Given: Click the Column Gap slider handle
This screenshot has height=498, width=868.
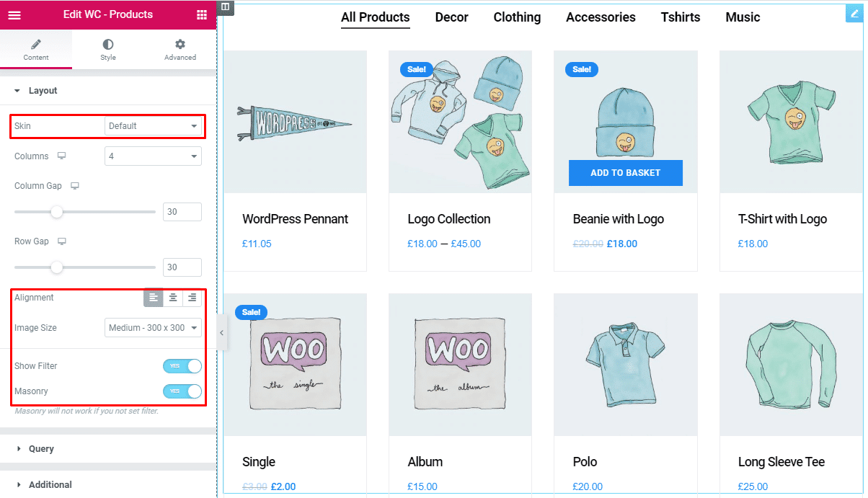Looking at the screenshot, I should (x=56, y=212).
